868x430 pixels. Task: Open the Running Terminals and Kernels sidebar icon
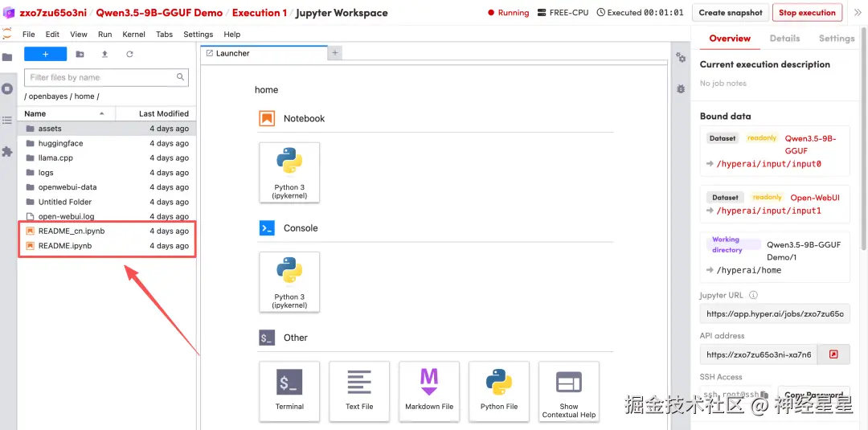pos(7,88)
